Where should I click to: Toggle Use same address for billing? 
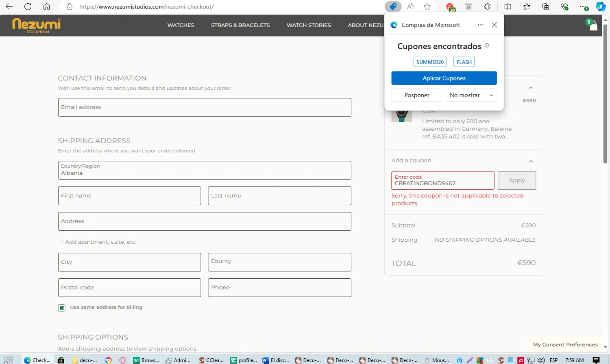pyautogui.click(x=62, y=308)
